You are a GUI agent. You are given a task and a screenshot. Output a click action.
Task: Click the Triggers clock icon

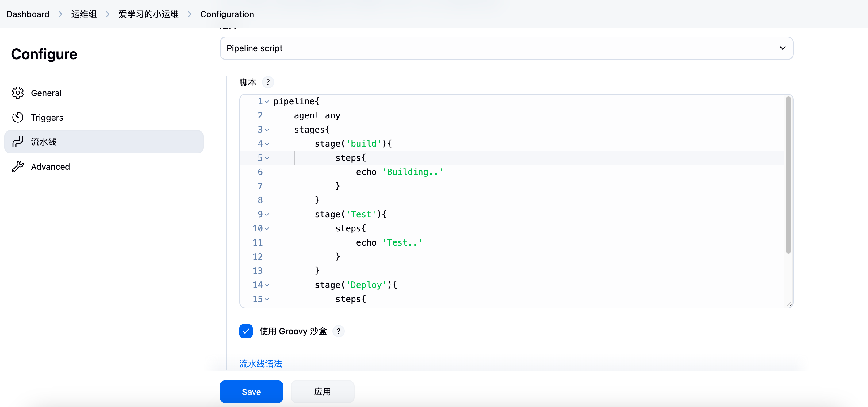[17, 117]
